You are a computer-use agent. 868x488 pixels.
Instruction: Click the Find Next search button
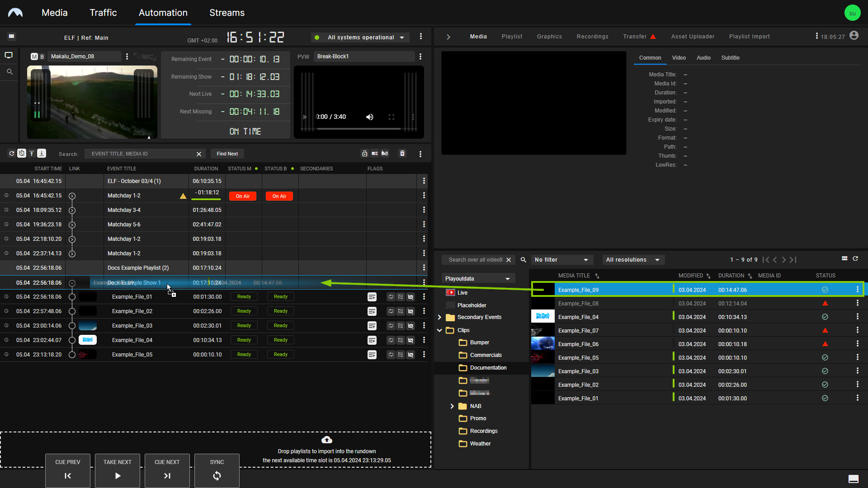pyautogui.click(x=226, y=154)
